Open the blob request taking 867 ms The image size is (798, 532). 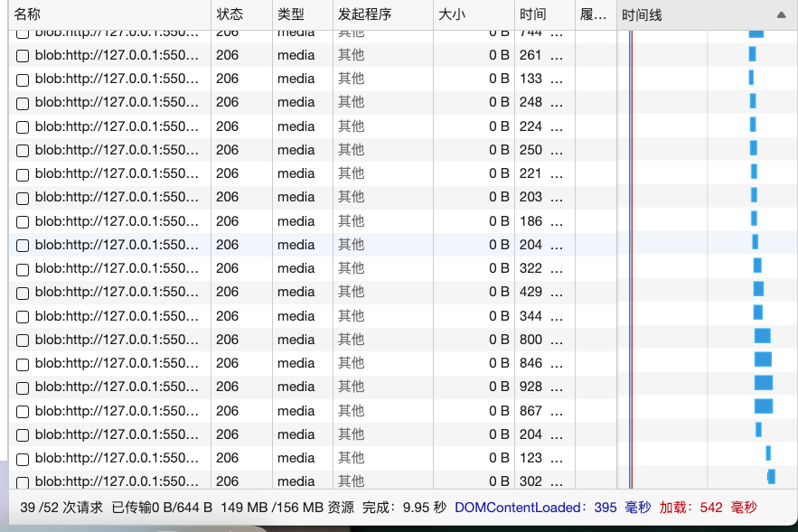116,411
